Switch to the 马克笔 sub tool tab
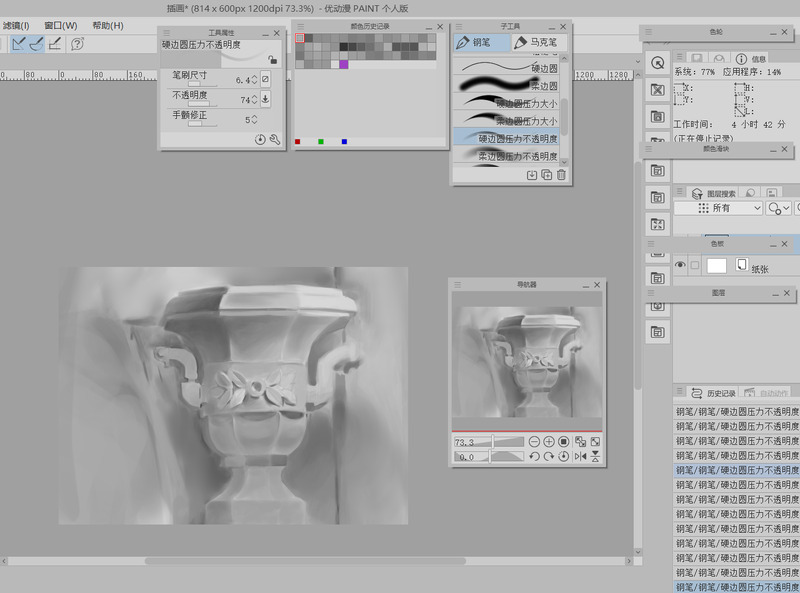800x593 pixels. [540, 42]
